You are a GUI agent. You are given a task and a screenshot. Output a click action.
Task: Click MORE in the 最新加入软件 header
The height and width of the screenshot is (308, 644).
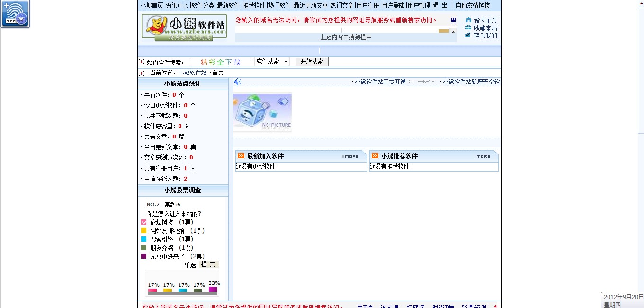[x=350, y=156]
